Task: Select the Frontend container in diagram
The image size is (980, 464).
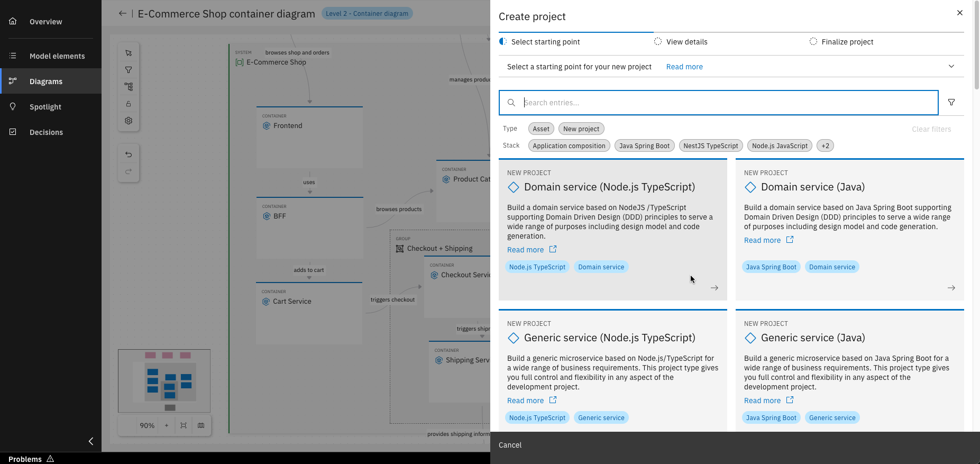Action: [x=309, y=138]
